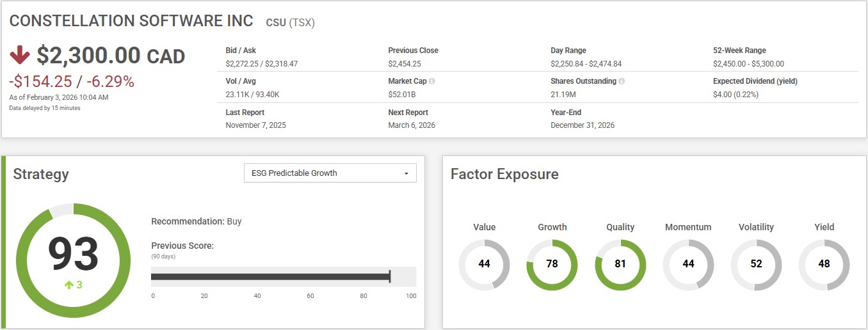868x330 pixels.
Task: Click the Momentum factor gauge
Action: coord(688,264)
